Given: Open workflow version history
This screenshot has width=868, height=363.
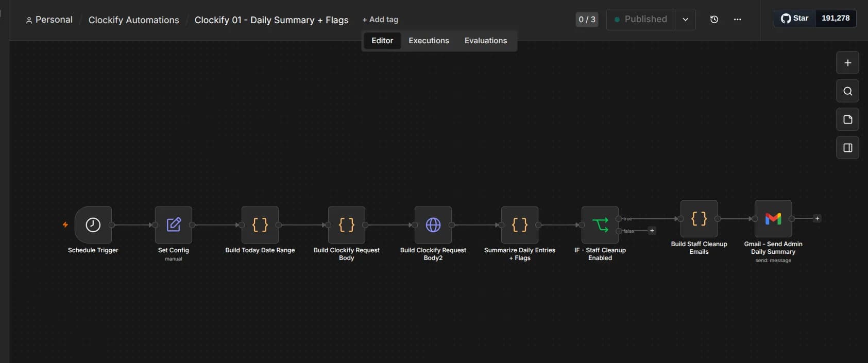Looking at the screenshot, I should (x=714, y=20).
